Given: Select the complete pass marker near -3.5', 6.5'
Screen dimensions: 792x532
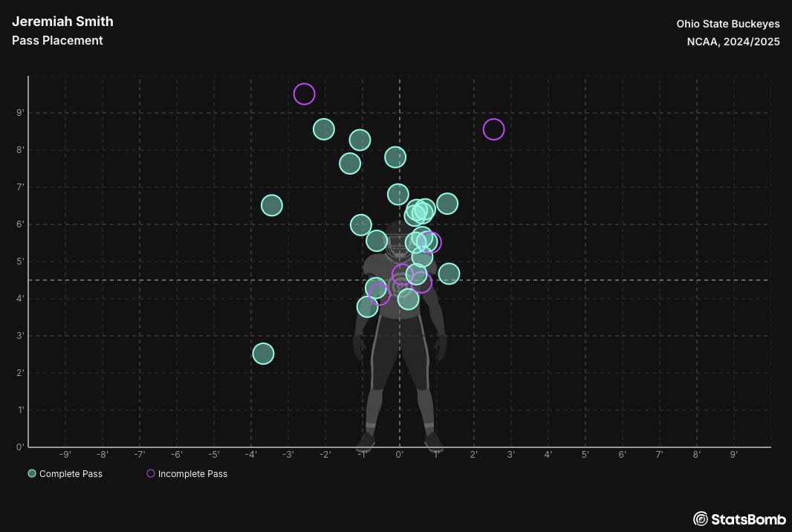Looking at the screenshot, I should coord(272,205).
